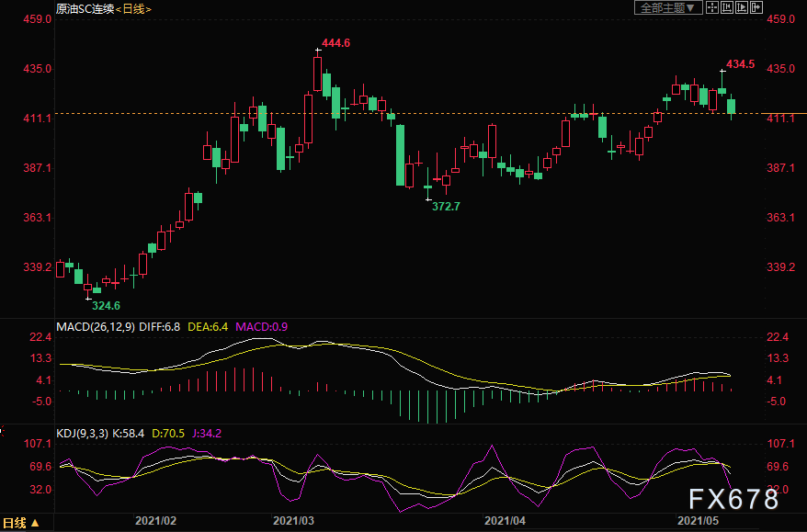This screenshot has height=532, width=807.
Task: Click the chart range measurement icon
Action: click(728, 7)
